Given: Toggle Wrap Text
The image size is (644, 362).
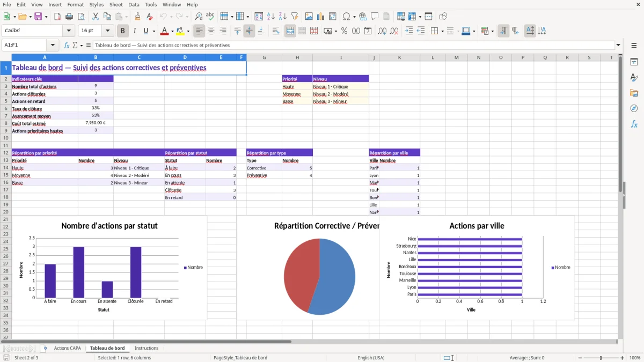Looking at the screenshot, I should point(276,31).
